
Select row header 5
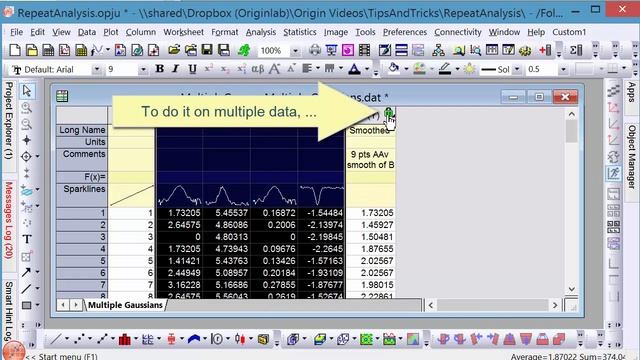pos(82,261)
